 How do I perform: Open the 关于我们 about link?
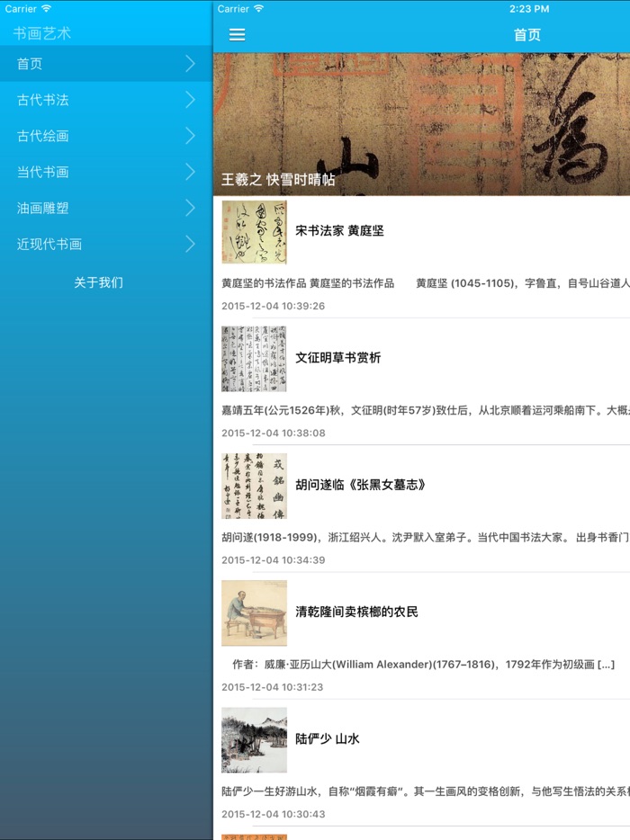pyautogui.click(x=99, y=282)
